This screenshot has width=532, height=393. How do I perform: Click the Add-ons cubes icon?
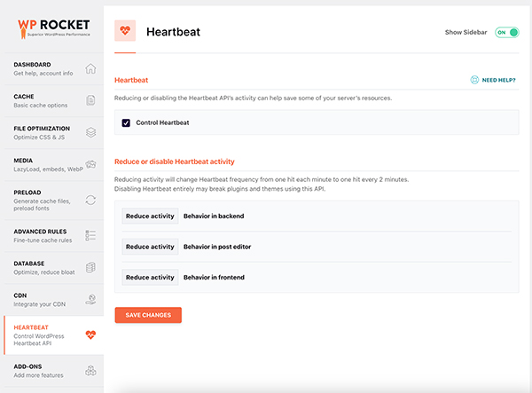[x=90, y=371]
